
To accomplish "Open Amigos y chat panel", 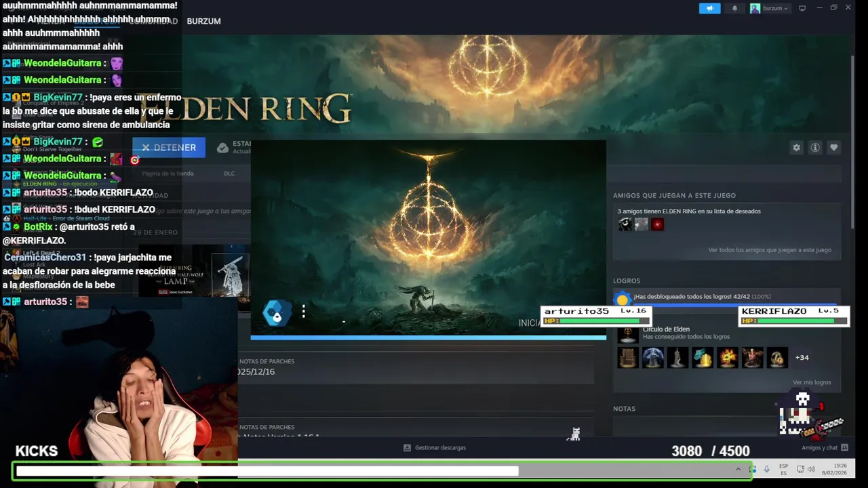I will point(825,447).
